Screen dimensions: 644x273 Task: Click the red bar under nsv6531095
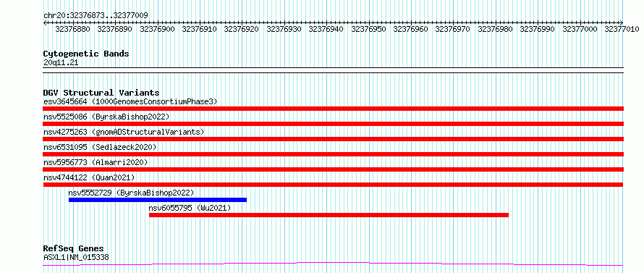click(x=334, y=154)
